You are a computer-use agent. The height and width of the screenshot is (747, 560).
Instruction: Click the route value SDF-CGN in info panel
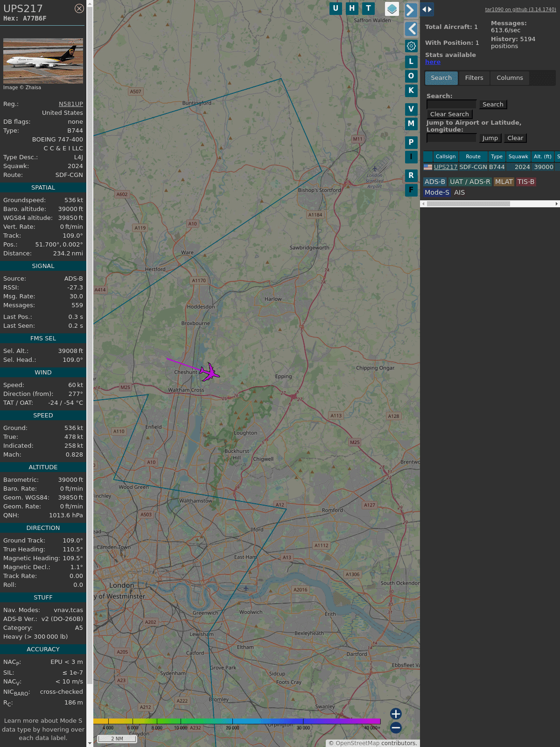pyautogui.click(x=69, y=175)
